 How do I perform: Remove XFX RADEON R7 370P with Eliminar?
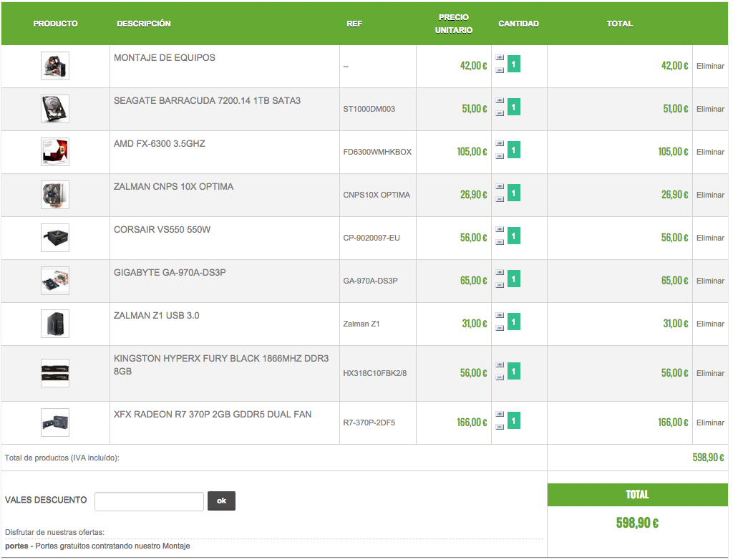click(710, 423)
